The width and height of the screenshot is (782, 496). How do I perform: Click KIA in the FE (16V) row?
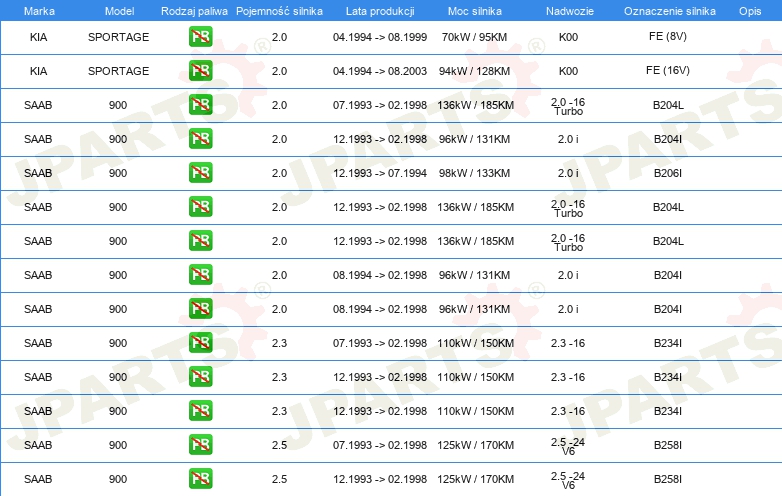coord(38,71)
